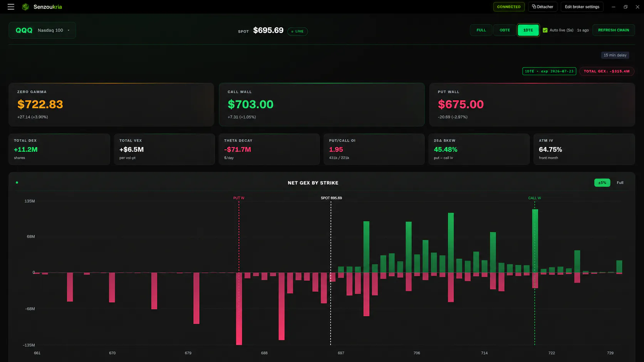Viewport: 644px width, 362px height.
Task: Select the 0DTE expiry tab
Action: 505,30
